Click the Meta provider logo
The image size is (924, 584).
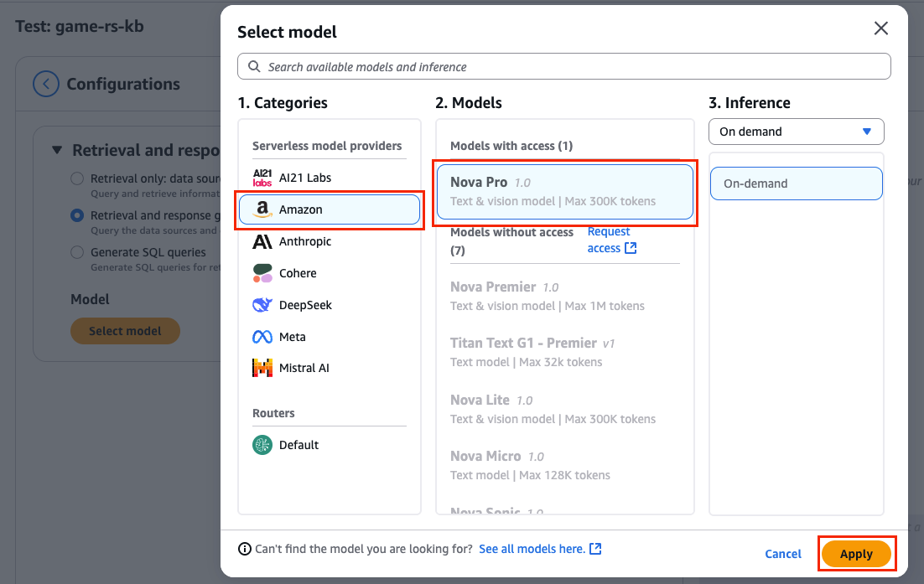tap(261, 336)
